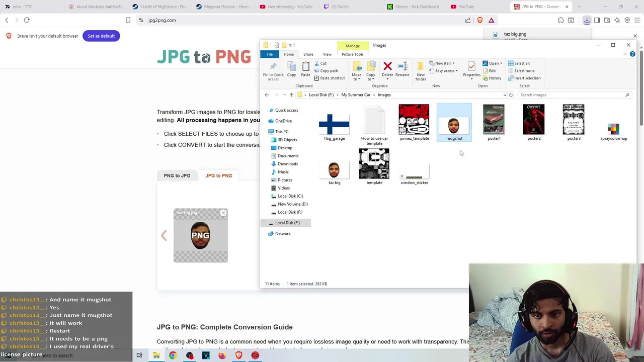Open Picture Tools ribbon tab
This screenshot has width=644, height=362.
(x=353, y=54)
